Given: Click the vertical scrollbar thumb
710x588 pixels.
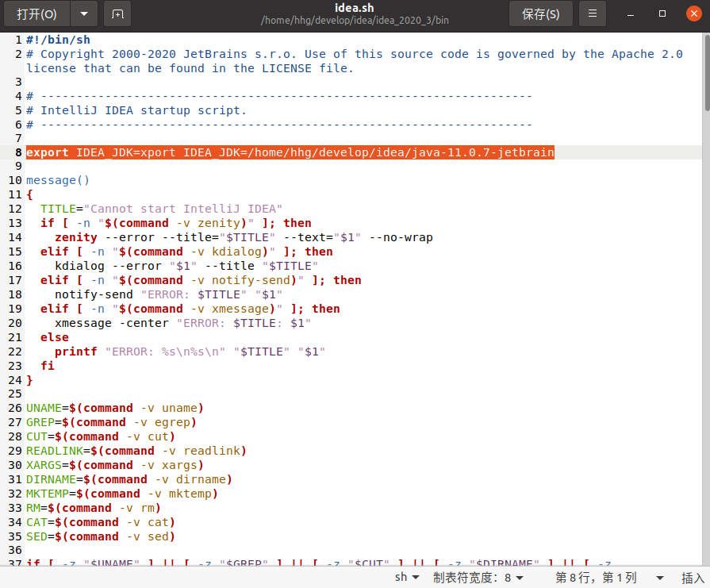Looking at the screenshot, I should pyautogui.click(x=707, y=72).
